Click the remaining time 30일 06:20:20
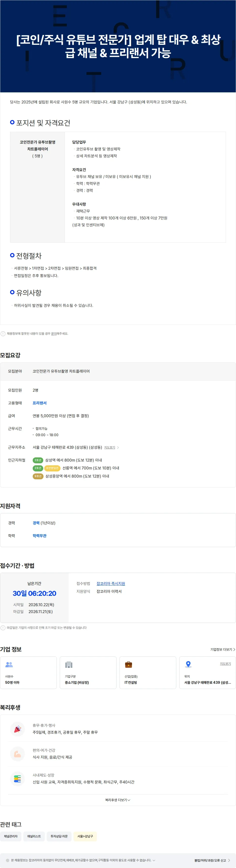 34,593
